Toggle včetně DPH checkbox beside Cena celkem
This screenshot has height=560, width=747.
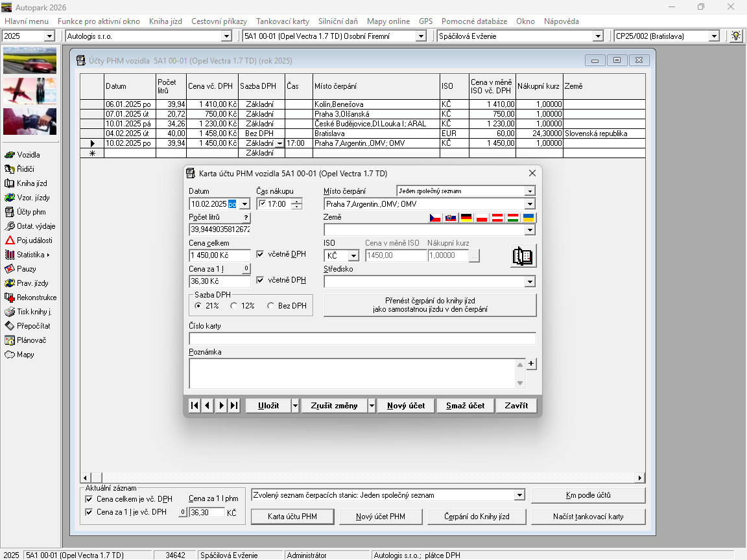[261, 254]
